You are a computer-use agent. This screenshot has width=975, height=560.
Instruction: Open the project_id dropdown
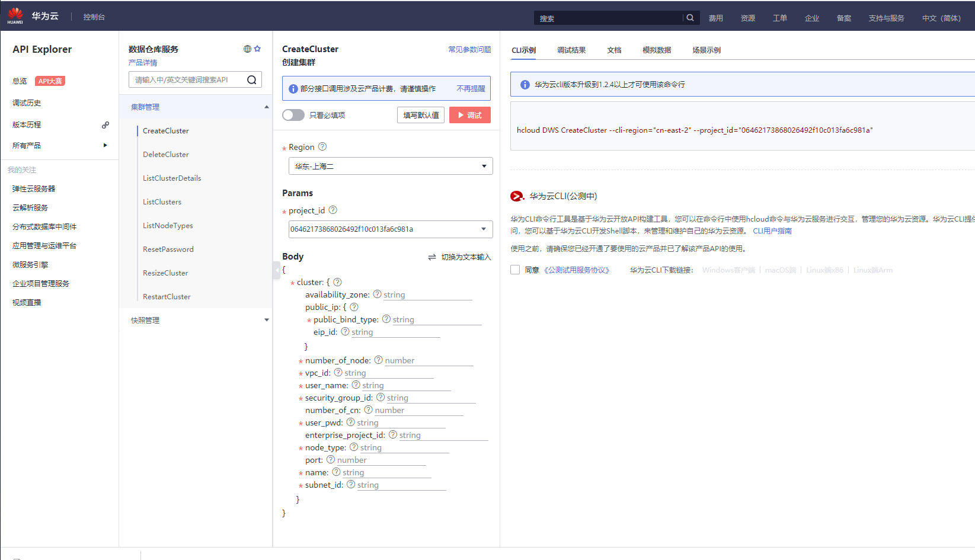(391, 229)
